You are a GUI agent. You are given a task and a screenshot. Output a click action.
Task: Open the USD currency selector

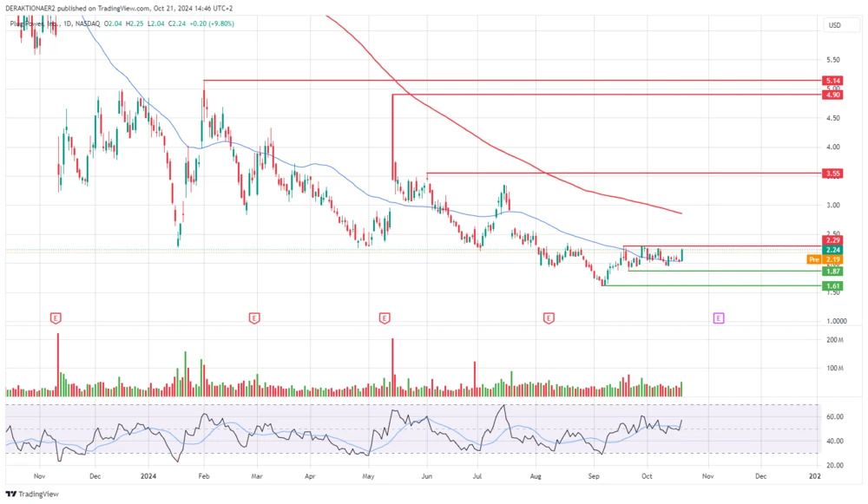pyautogui.click(x=835, y=25)
